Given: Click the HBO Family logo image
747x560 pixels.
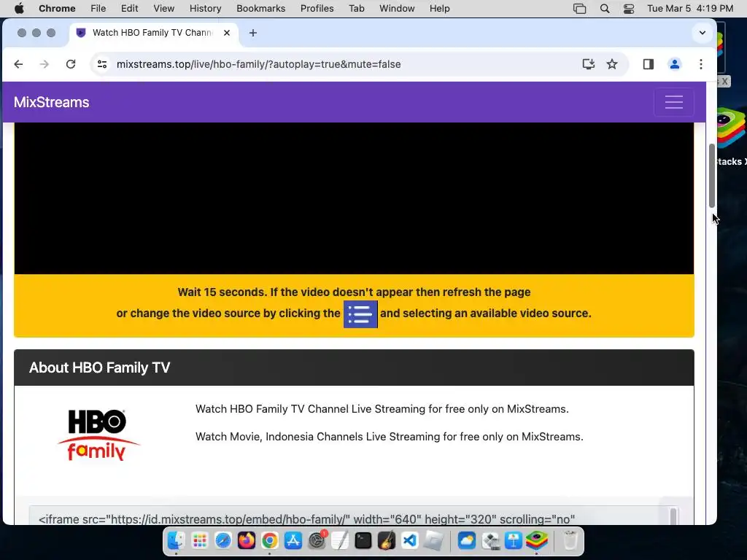Looking at the screenshot, I should (98, 435).
